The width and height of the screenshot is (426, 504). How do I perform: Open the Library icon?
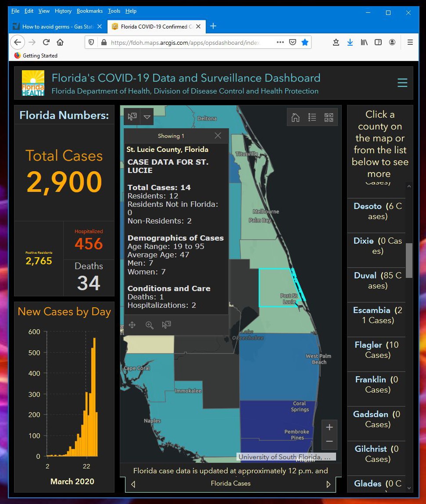[364, 42]
